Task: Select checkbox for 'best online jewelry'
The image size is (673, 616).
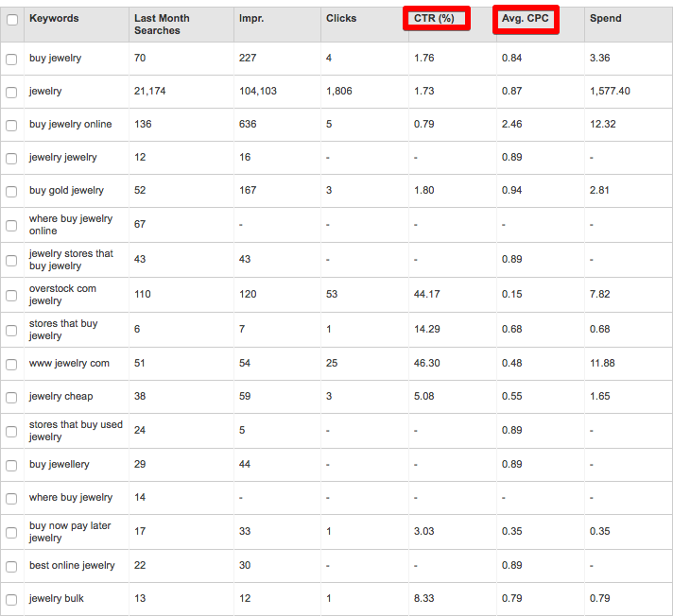Action: click(11, 567)
